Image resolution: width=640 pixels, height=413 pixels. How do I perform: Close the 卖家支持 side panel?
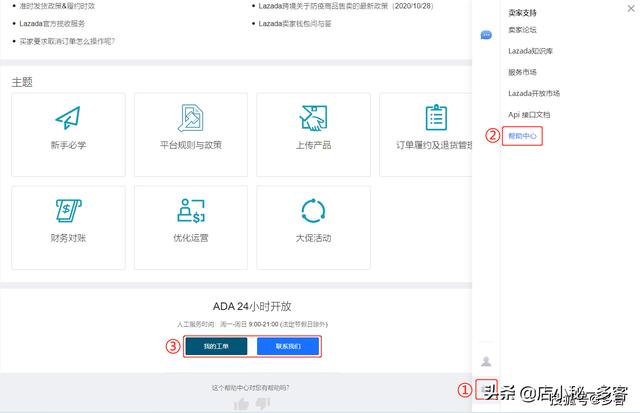click(x=631, y=9)
